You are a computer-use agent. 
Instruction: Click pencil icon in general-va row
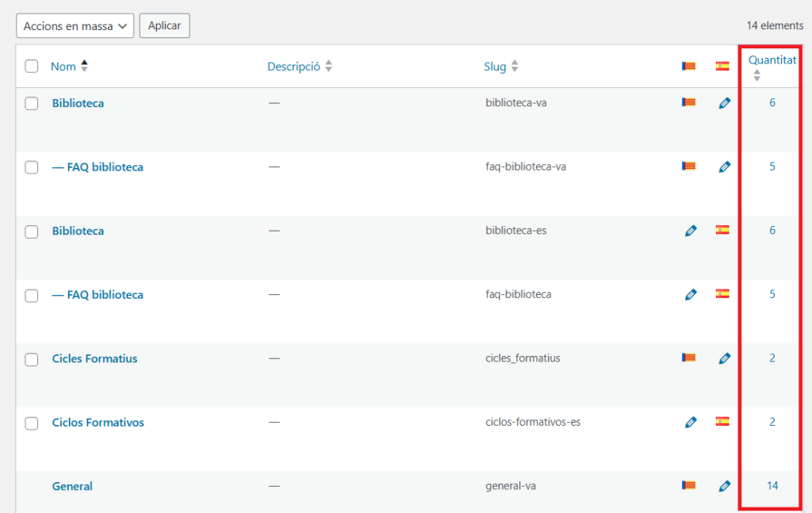pyautogui.click(x=724, y=486)
